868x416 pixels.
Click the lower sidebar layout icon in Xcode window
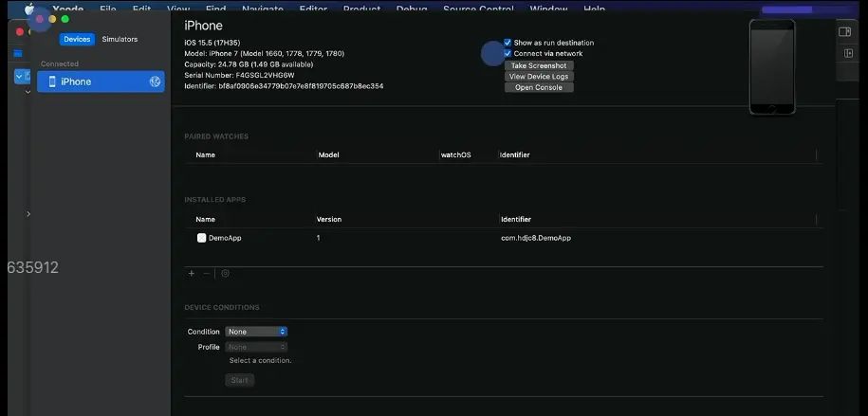point(848,53)
